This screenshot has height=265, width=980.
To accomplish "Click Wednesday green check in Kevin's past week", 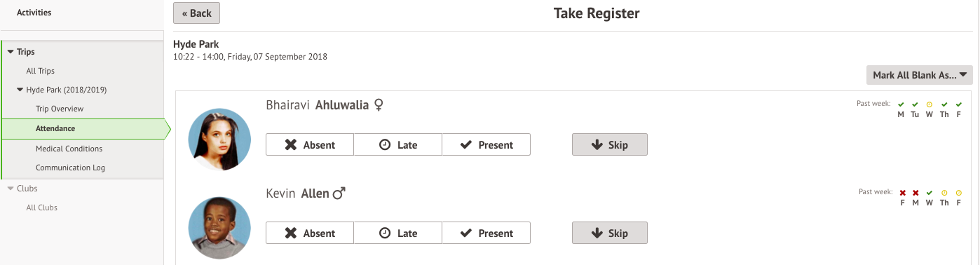I will (x=930, y=193).
